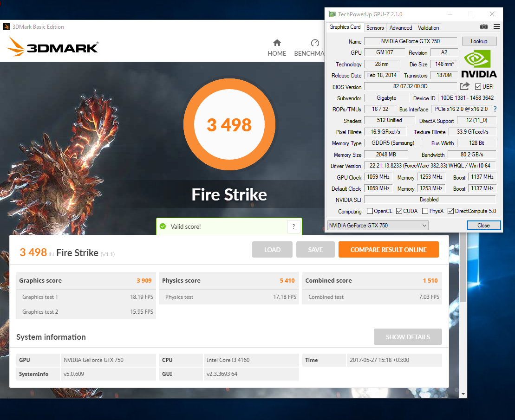
Task: Click the 3DMark vertical scrollbar thumb
Action: (x=463, y=267)
